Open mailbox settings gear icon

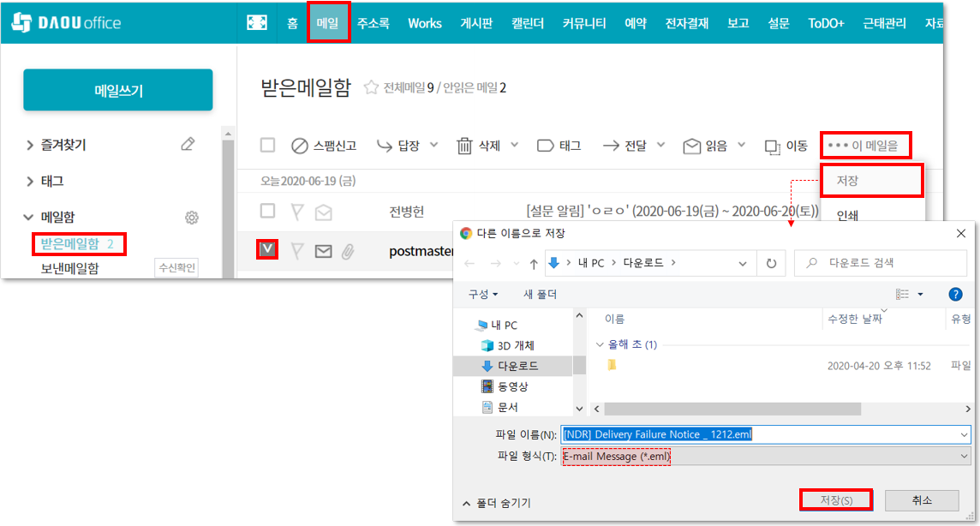(x=192, y=218)
